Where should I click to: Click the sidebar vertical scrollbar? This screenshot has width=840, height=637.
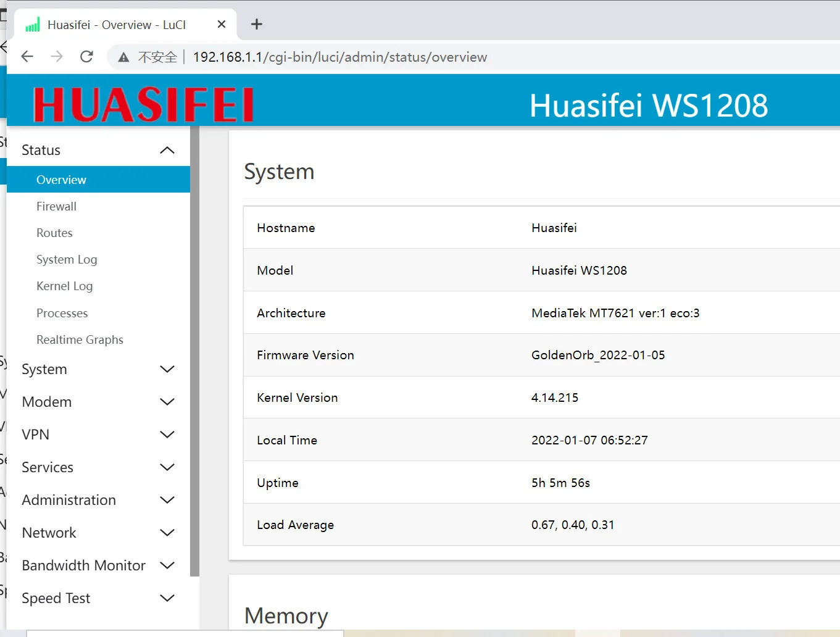coord(194,352)
